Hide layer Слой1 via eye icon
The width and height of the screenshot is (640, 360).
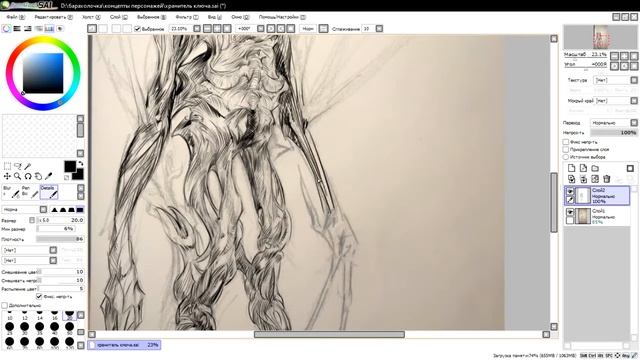pyautogui.click(x=570, y=212)
